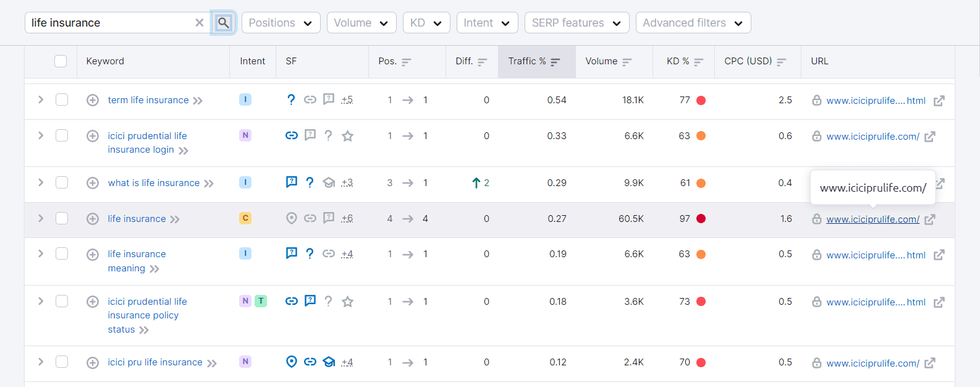Open external URL for 'policy status' row

939,302
